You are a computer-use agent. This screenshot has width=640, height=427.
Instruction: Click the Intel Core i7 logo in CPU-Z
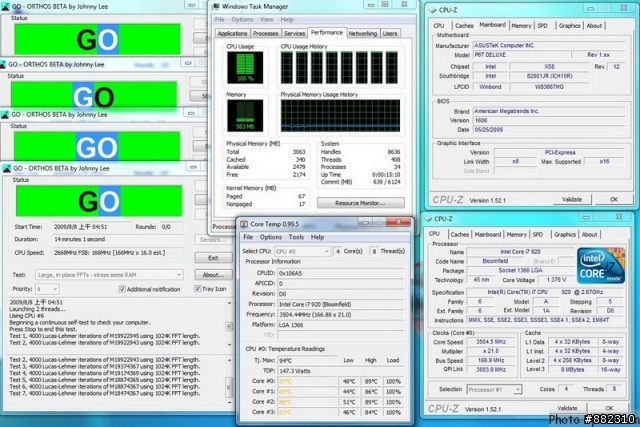[x=600, y=266]
